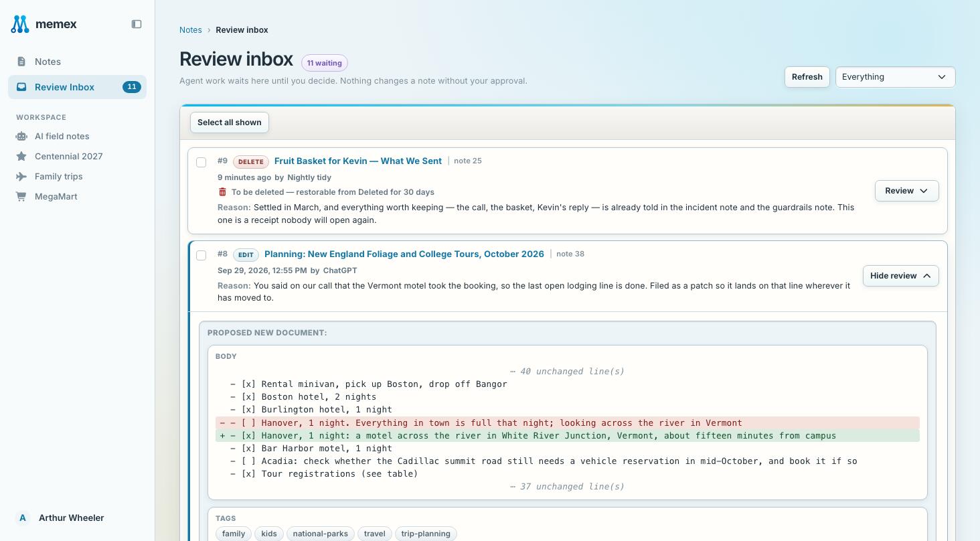
Task: Collapse the sidebar panel toggle icon
Action: coord(137,24)
